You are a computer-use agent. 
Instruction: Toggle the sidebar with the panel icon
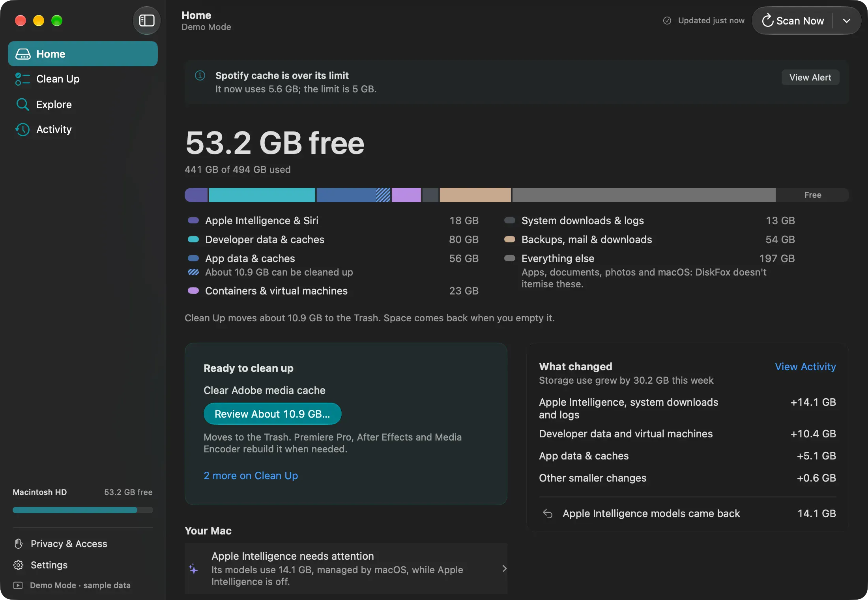point(146,21)
